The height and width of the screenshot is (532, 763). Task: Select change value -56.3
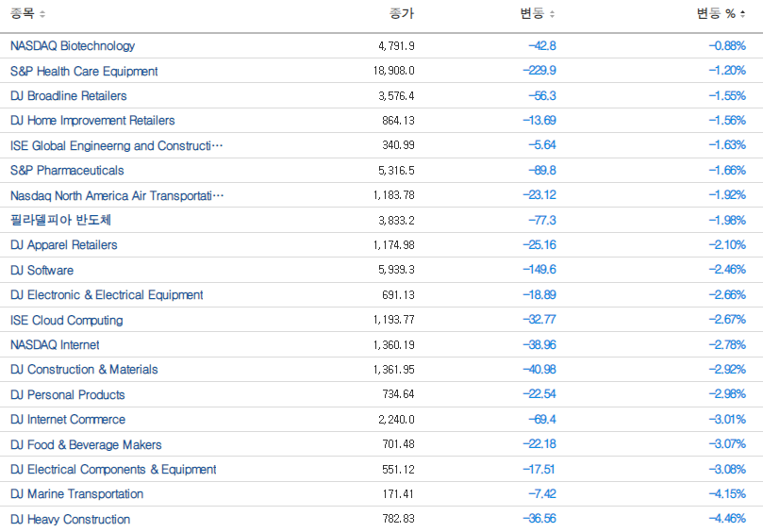(542, 96)
